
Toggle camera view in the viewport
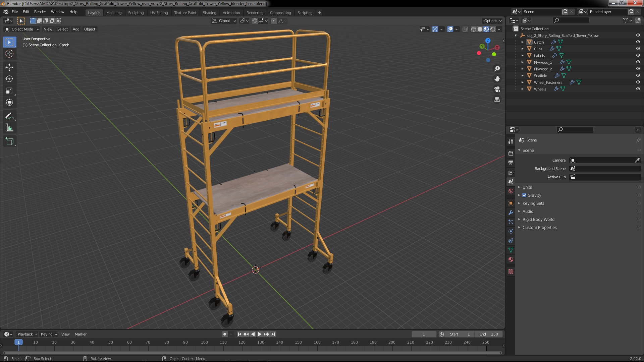[x=497, y=89]
